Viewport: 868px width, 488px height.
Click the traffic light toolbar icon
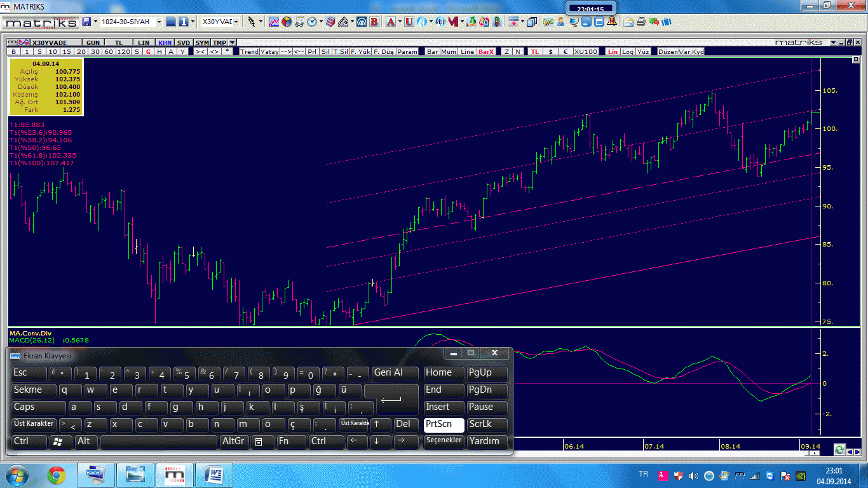[497, 22]
